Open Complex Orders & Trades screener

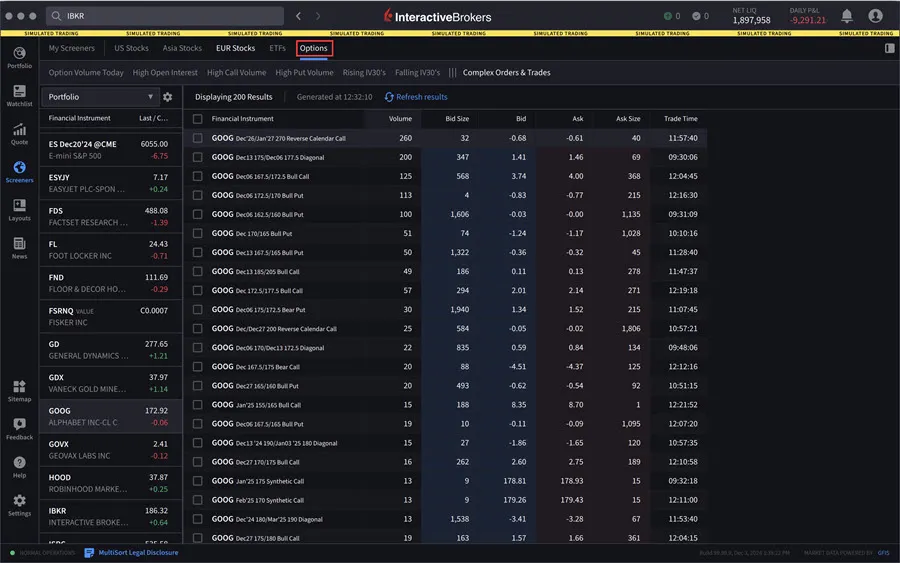tap(507, 73)
